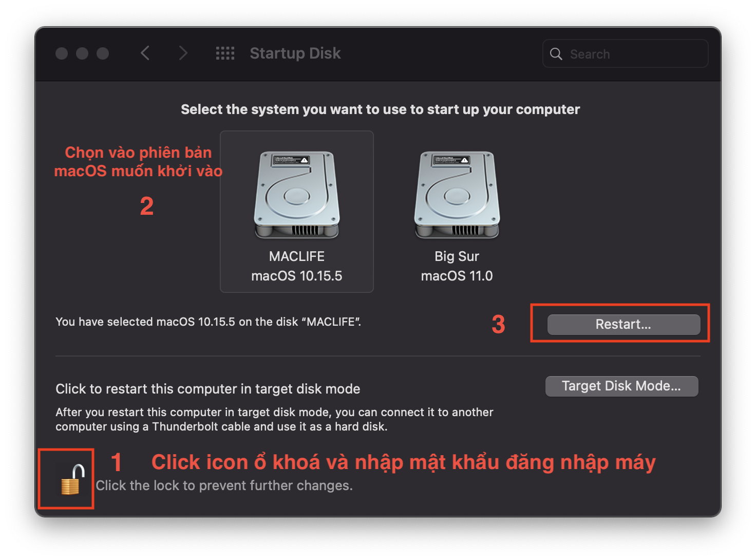Go back with the left chevron
This screenshot has height=560, width=756.
pos(145,53)
